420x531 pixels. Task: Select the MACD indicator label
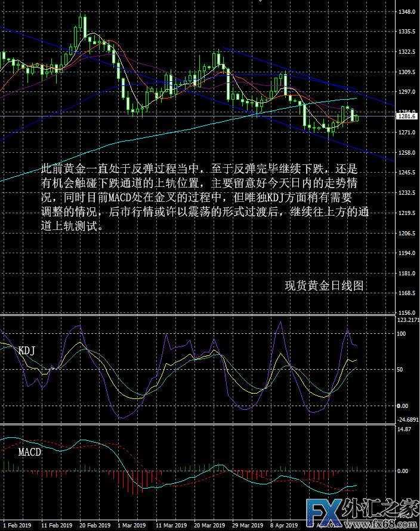pos(30,452)
